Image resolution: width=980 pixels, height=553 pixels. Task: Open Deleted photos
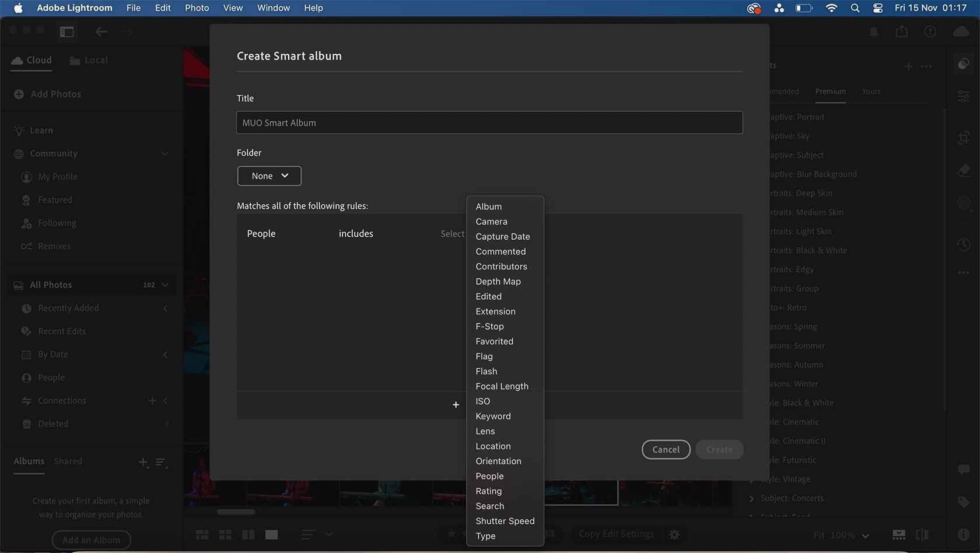[45, 423]
